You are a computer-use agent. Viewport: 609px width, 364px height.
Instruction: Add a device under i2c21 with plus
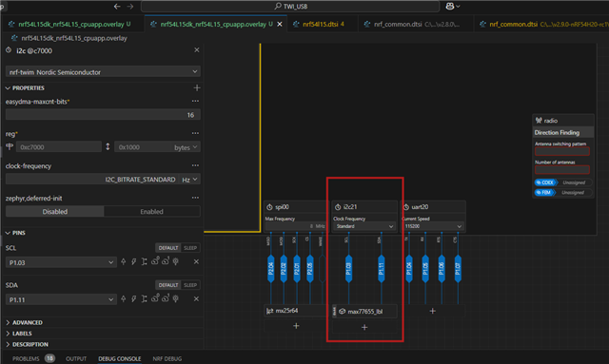pos(364,328)
